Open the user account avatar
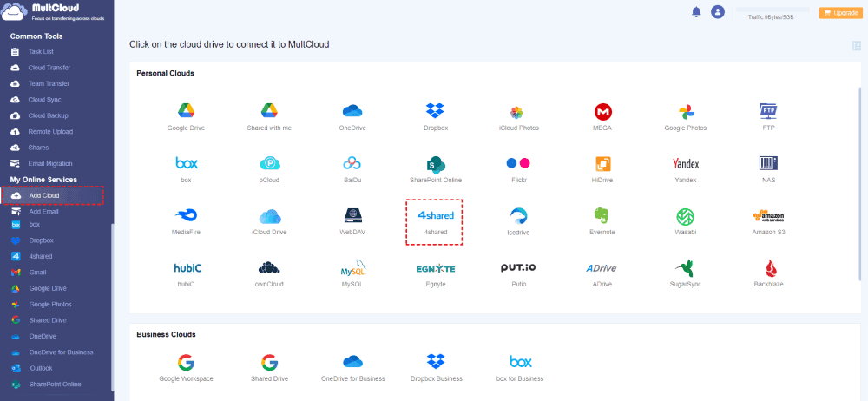868x401 pixels. pyautogui.click(x=718, y=12)
